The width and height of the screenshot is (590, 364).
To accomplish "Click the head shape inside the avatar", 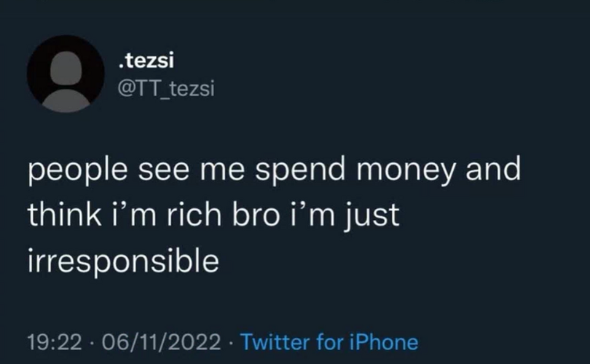I will tap(66, 68).
